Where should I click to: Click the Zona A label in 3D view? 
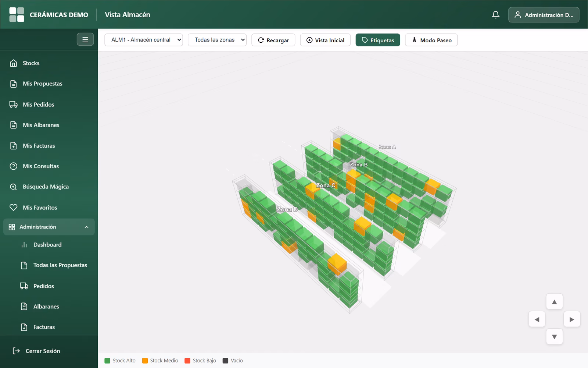click(x=387, y=147)
